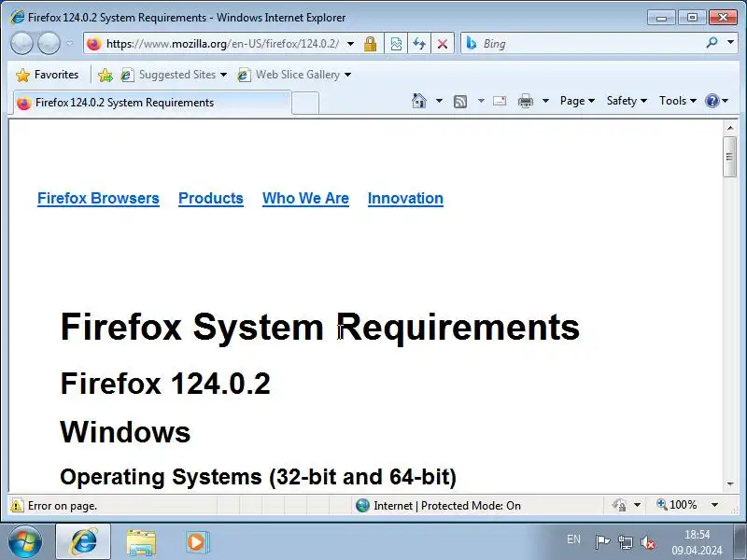Screen dimensions: 747x560
Task: Open Web Slice Gallery item
Action: click(x=294, y=75)
